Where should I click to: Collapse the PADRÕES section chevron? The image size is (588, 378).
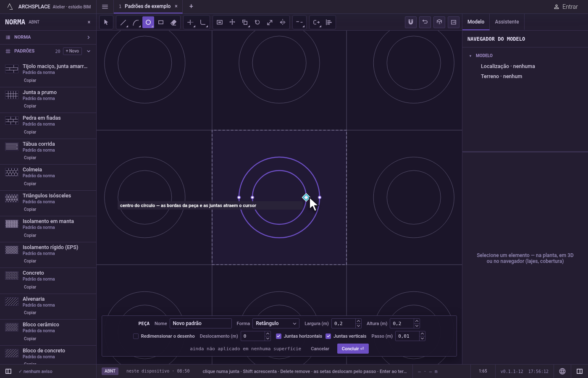[x=89, y=51]
